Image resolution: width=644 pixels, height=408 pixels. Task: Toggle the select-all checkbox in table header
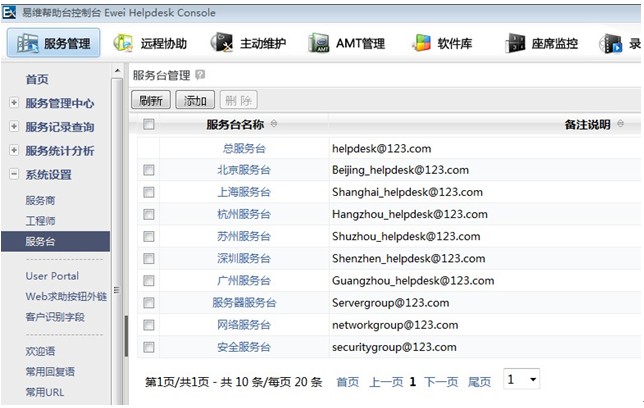tap(149, 124)
